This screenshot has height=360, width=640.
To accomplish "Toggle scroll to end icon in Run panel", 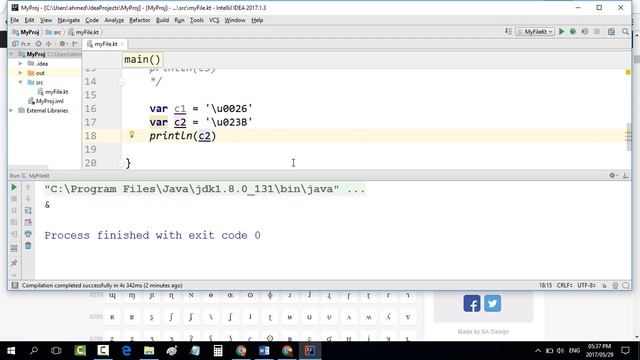I will coord(28,222).
